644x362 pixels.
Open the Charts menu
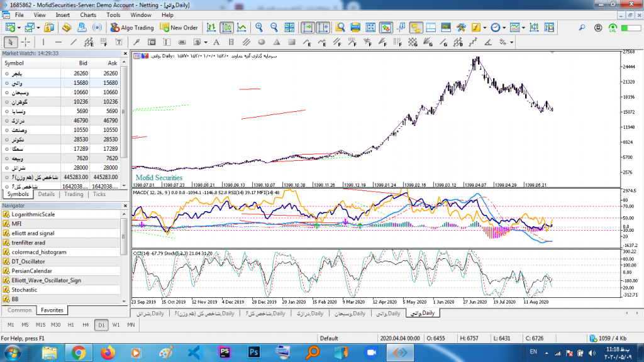tap(88, 14)
